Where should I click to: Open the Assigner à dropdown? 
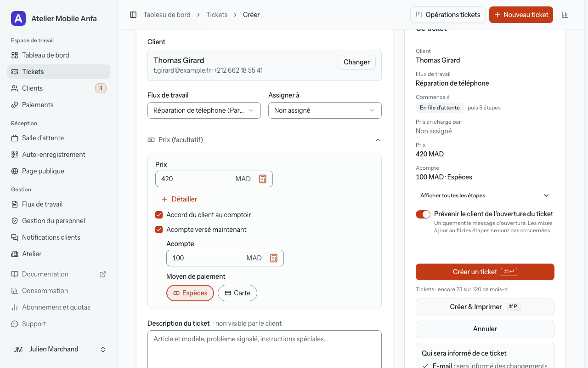pos(325,110)
